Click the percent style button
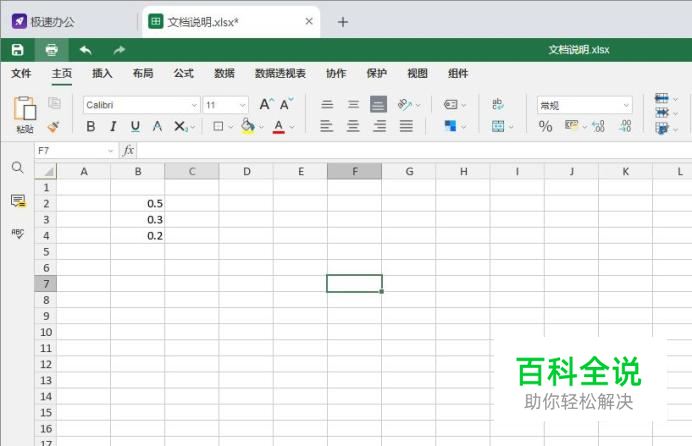This screenshot has width=692, height=446. tap(545, 127)
